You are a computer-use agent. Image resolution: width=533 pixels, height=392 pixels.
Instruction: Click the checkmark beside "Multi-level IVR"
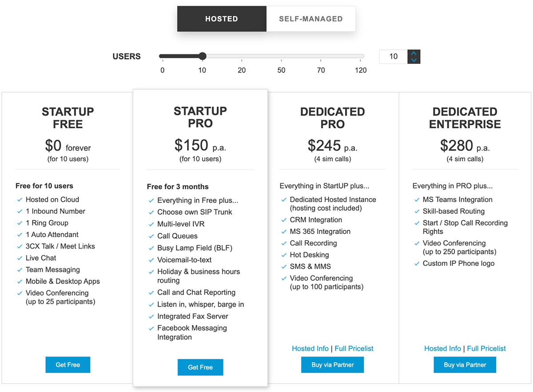click(152, 224)
